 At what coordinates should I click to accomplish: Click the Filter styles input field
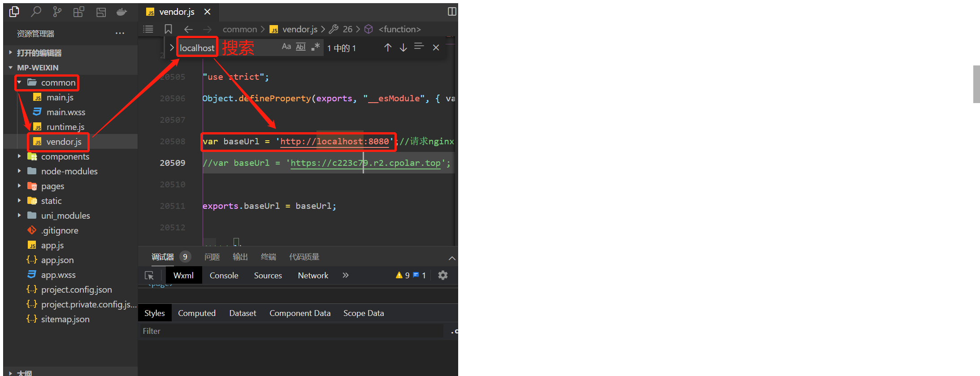(x=291, y=331)
